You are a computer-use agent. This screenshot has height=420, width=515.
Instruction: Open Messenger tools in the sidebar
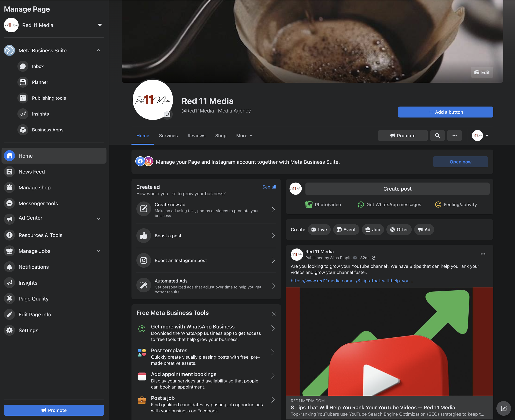click(38, 203)
